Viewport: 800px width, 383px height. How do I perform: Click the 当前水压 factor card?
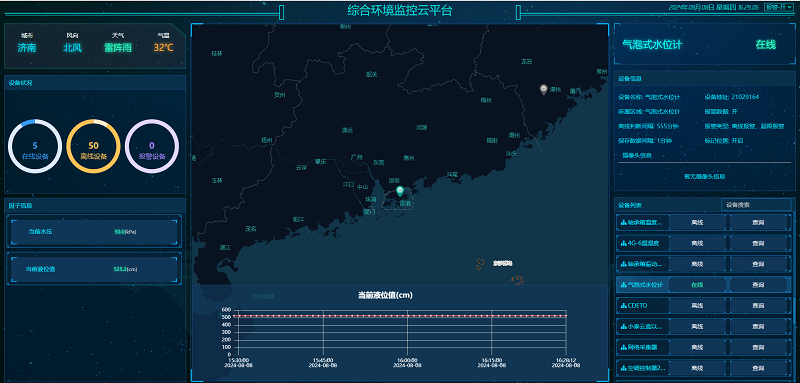point(94,232)
